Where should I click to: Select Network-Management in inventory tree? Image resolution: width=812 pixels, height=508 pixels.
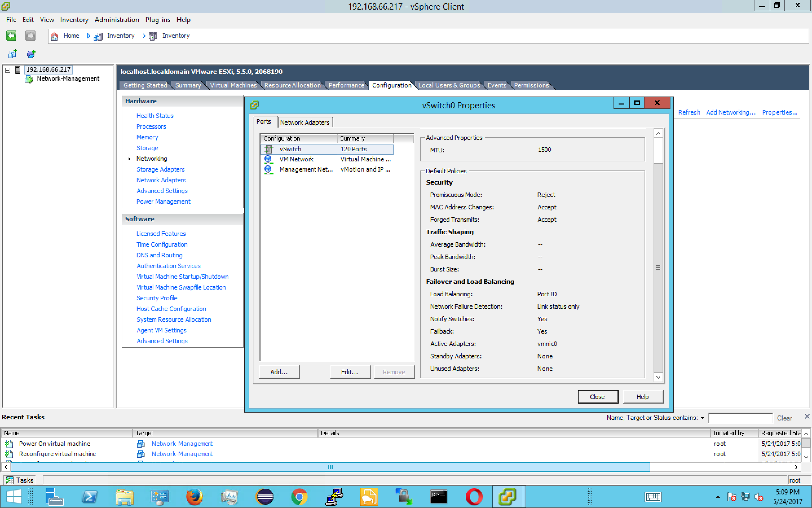[x=68, y=79]
